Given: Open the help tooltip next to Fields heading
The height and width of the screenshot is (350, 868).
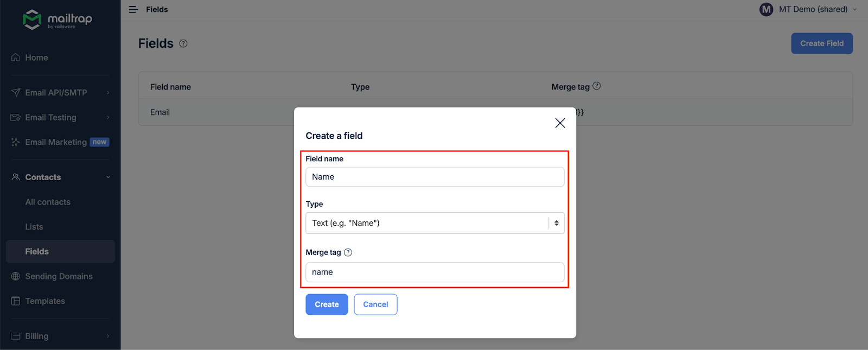Looking at the screenshot, I should click(183, 43).
